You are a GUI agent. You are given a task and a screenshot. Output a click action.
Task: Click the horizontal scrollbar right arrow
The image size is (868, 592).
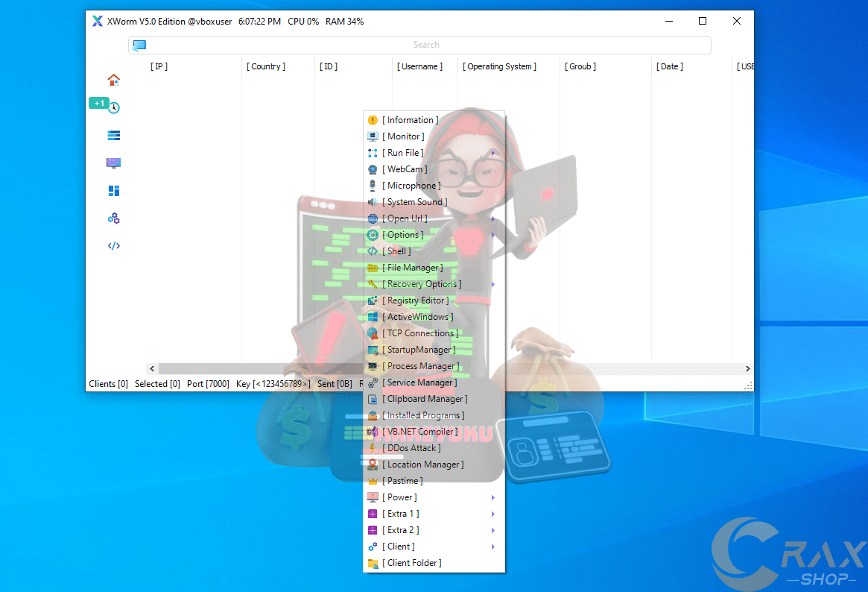tap(748, 368)
